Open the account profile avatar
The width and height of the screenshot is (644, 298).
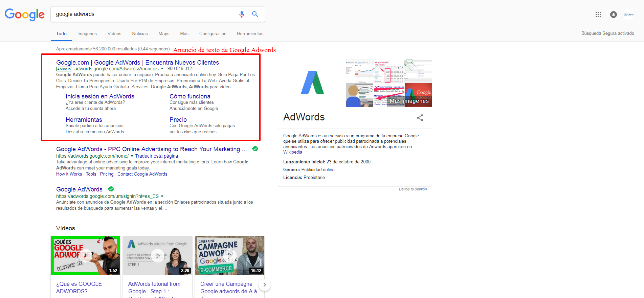pyautogui.click(x=629, y=15)
